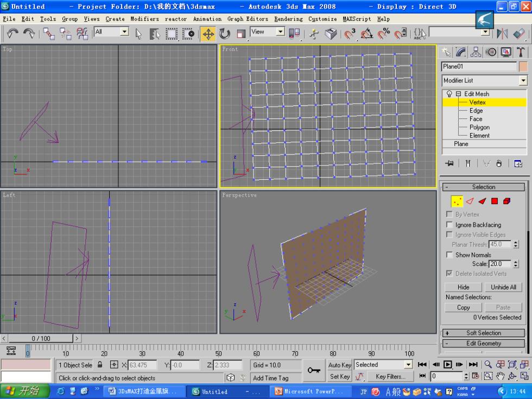Activate the Select and Link tool
Image resolution: width=532 pixels, height=399 pixels.
[x=49, y=33]
